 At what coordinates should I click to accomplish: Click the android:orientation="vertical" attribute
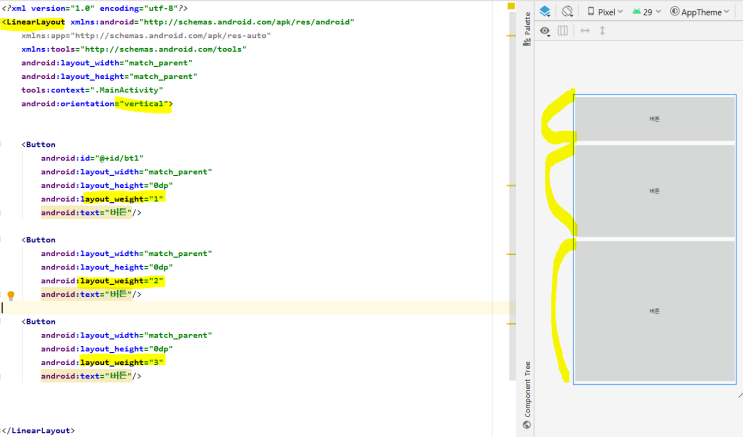pos(97,104)
